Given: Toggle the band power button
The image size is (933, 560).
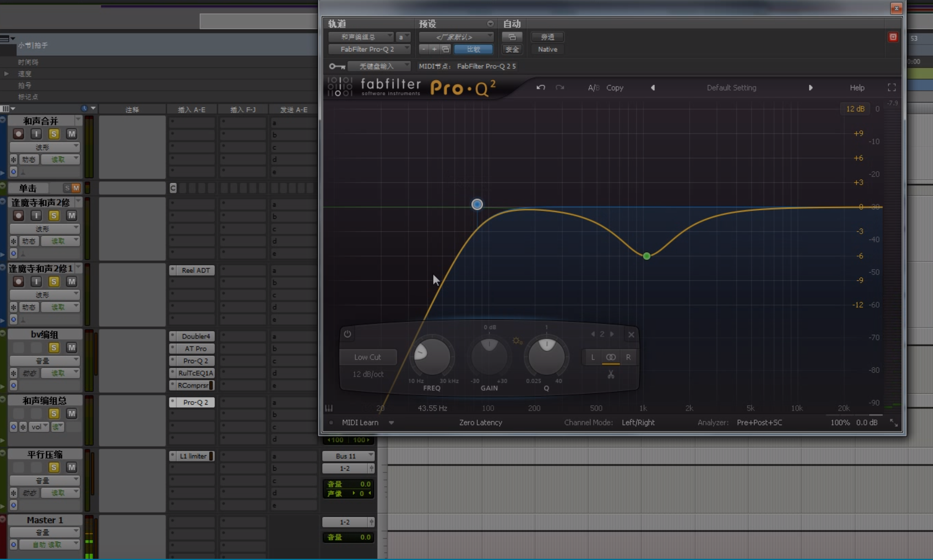Looking at the screenshot, I should pyautogui.click(x=347, y=334).
